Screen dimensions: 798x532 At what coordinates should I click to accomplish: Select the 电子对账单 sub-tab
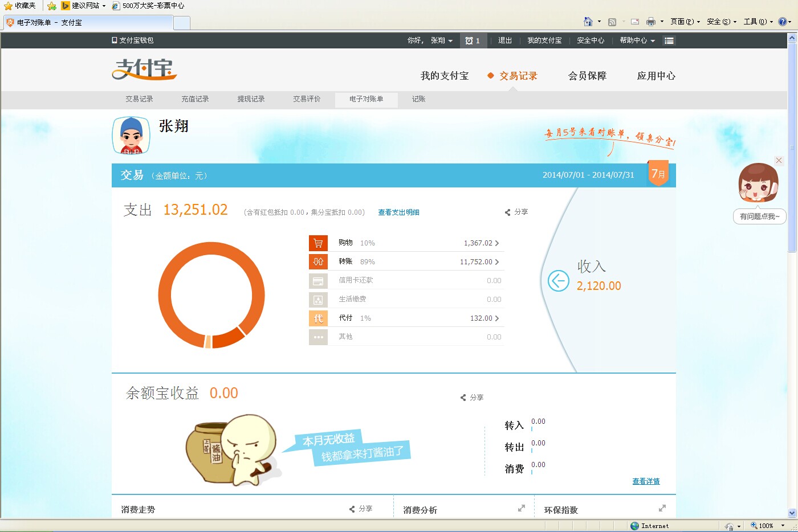pos(366,99)
